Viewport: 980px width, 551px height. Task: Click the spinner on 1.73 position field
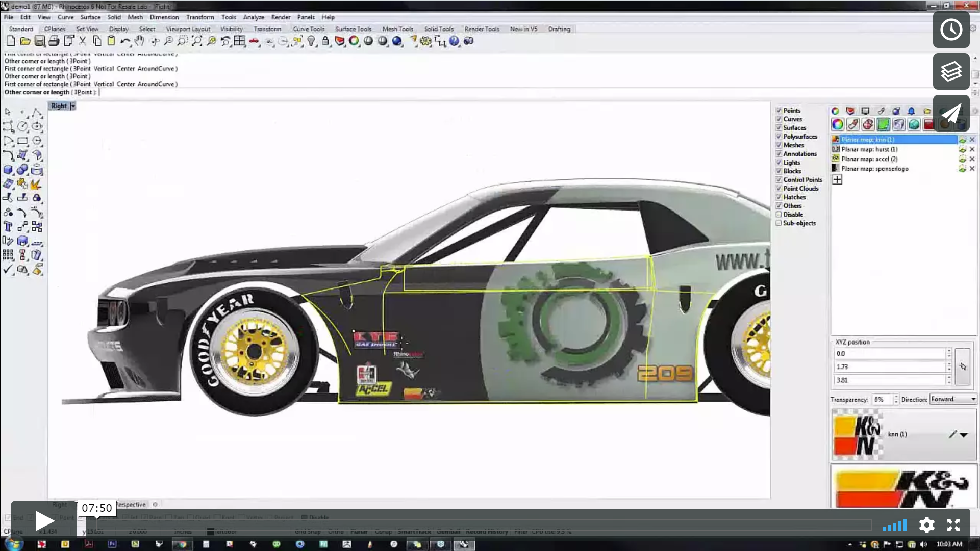[949, 366]
